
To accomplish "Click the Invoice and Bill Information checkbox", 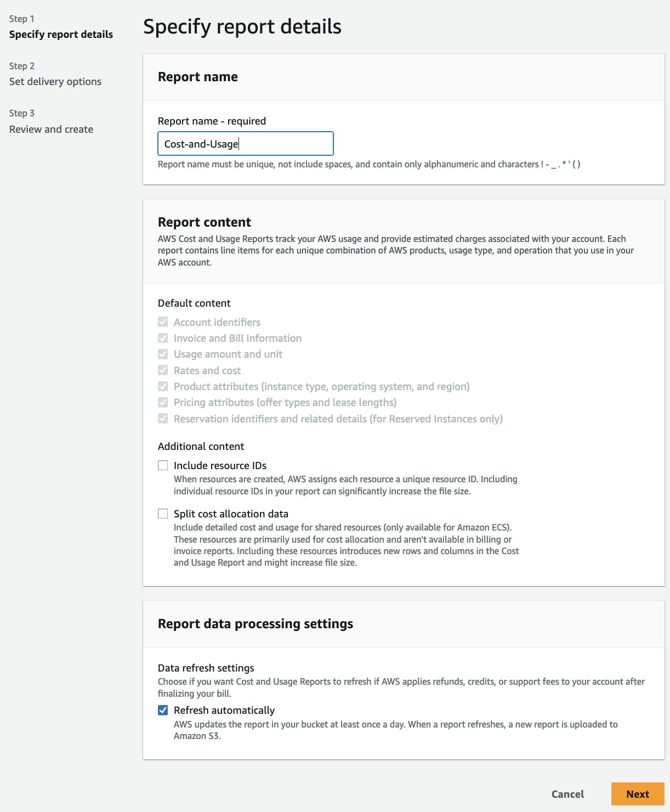I will pos(163,338).
